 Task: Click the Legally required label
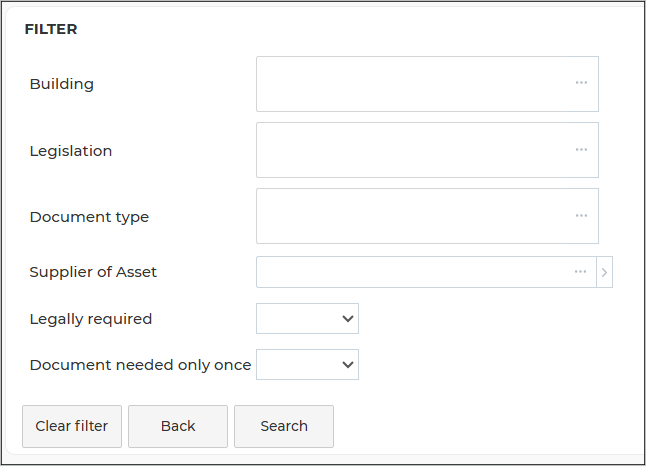(91, 319)
